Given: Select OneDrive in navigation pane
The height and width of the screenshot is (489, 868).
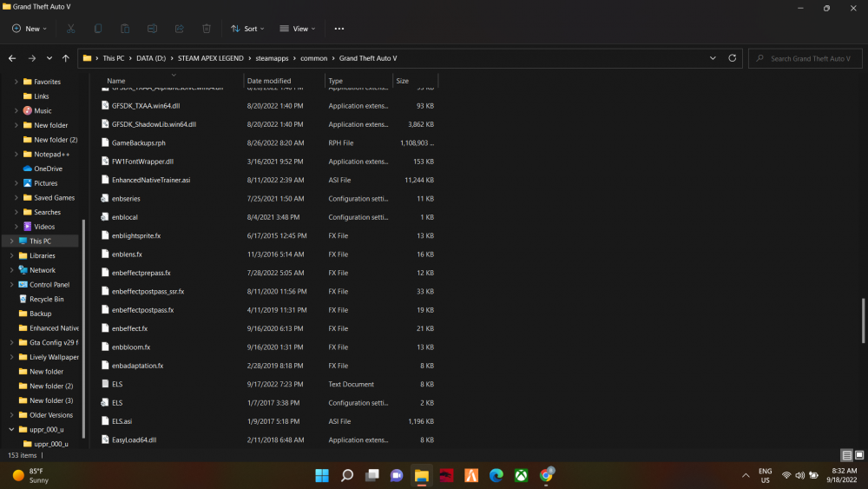Looking at the screenshot, I should click(x=48, y=169).
